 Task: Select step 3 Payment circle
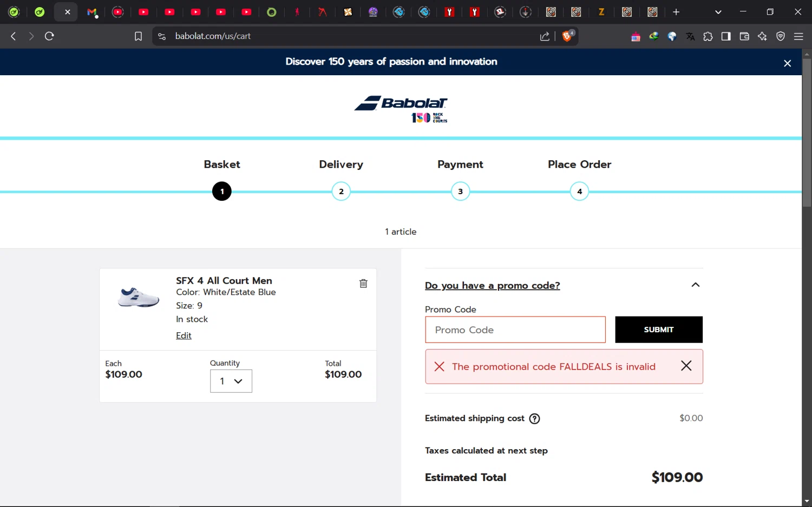pos(460,192)
